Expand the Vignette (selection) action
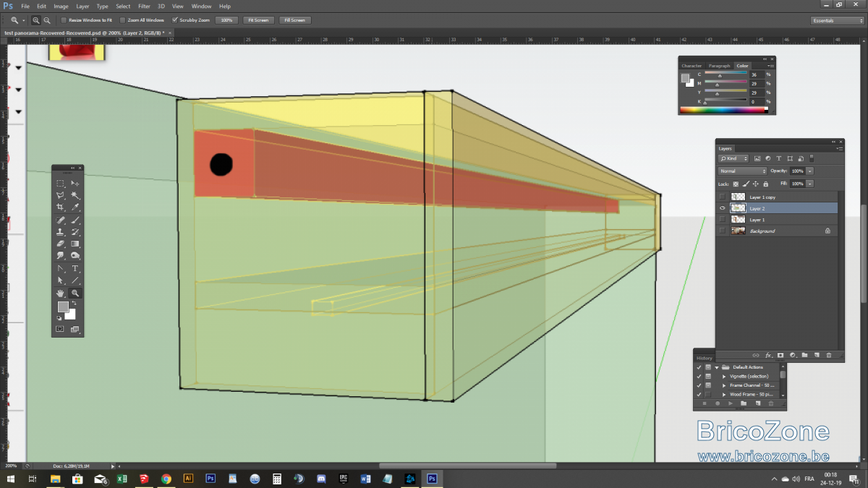 click(x=724, y=377)
